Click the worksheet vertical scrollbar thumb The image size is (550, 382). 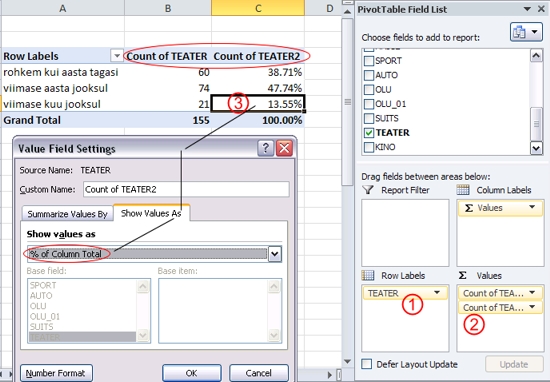pyautogui.click(x=347, y=102)
